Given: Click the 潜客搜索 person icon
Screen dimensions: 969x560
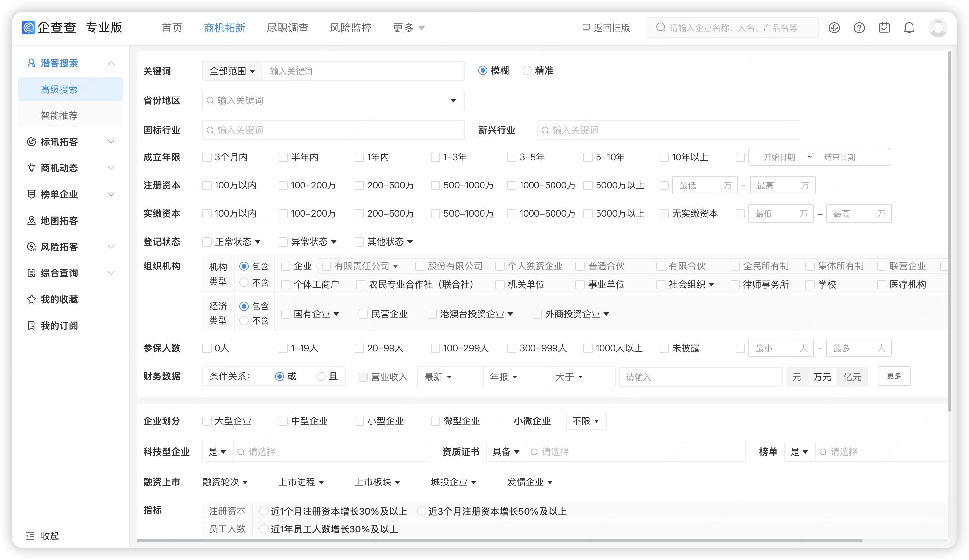Looking at the screenshot, I should click(32, 63).
